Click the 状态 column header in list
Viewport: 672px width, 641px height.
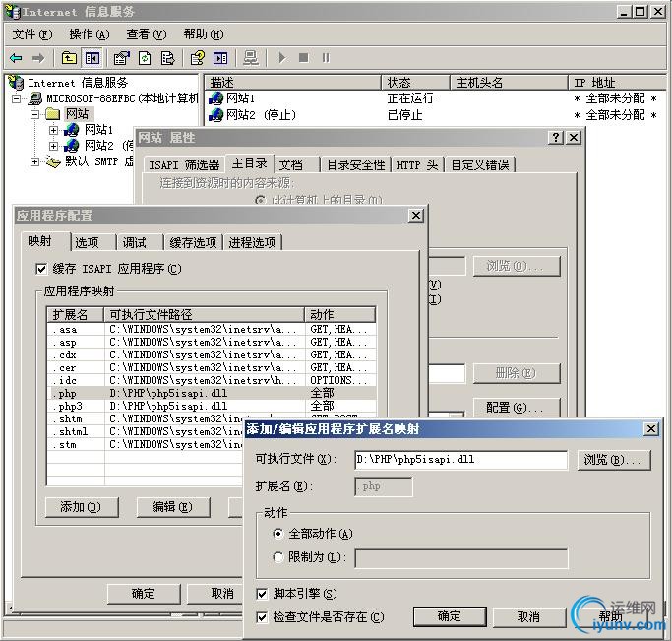tap(415, 83)
